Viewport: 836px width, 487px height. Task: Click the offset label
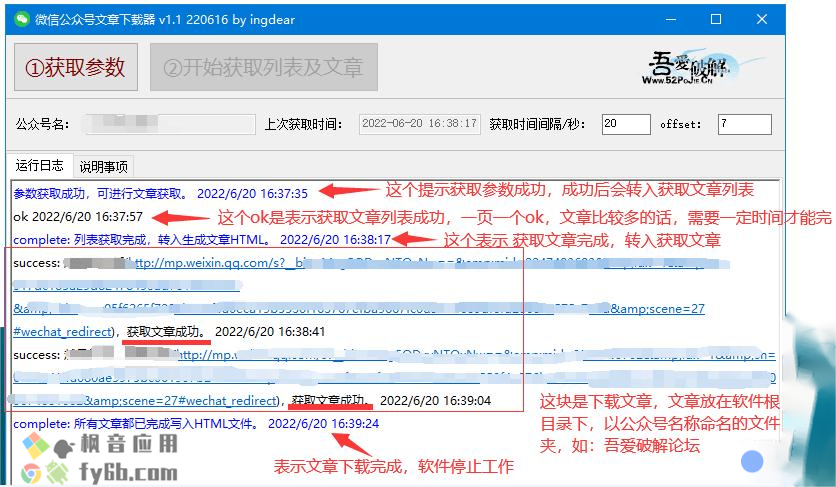click(x=680, y=124)
